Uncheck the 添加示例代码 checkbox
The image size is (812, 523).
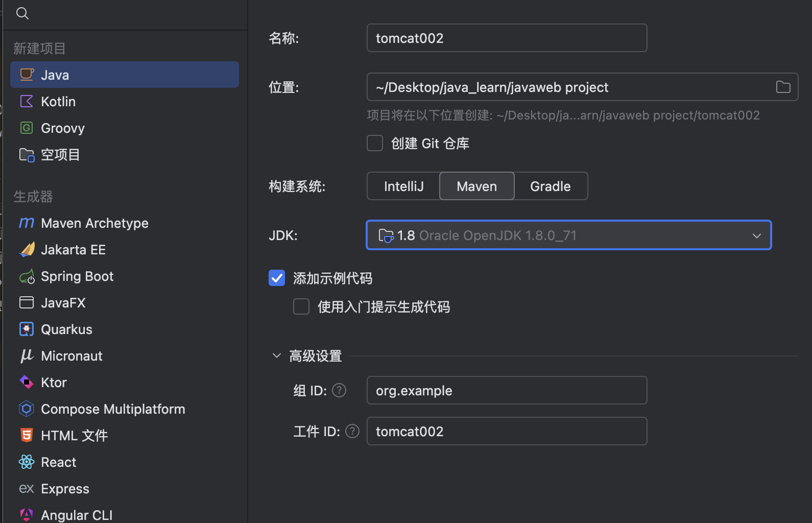(277, 278)
